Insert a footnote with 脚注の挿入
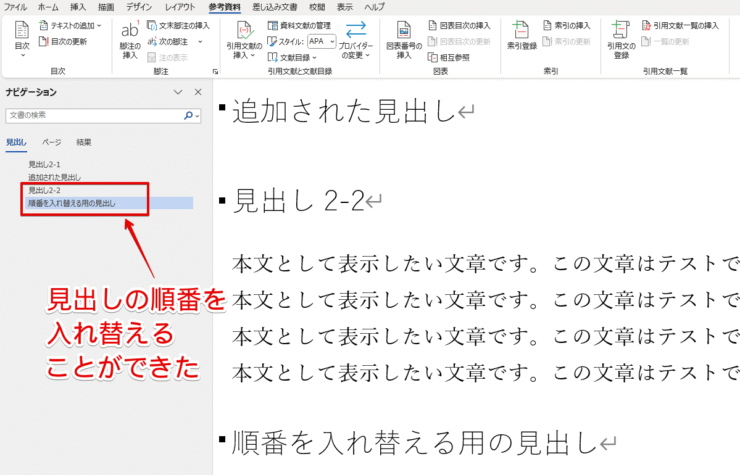Viewport: 740px width, 475px height. point(130,41)
